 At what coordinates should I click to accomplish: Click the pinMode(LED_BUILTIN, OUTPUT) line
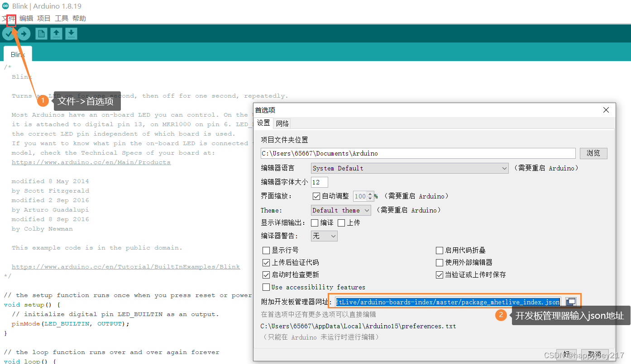[70, 324]
